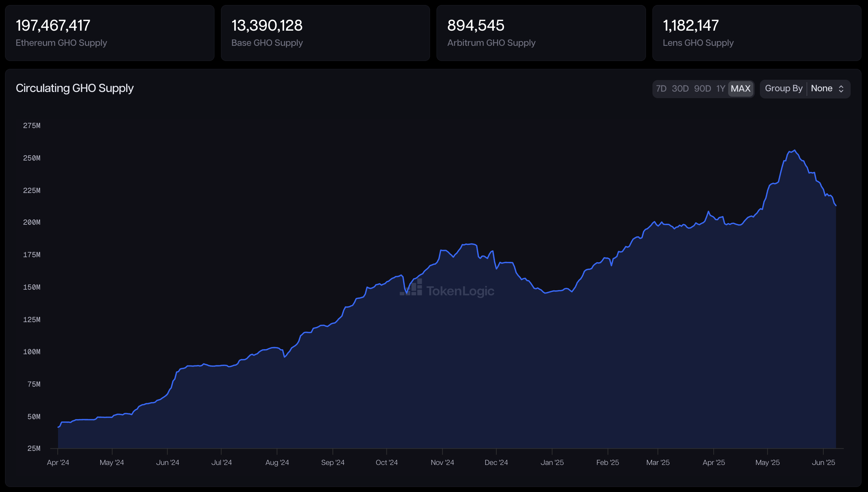Click the chevron beside None
Image resolution: width=868 pixels, height=492 pixels.
(x=841, y=88)
